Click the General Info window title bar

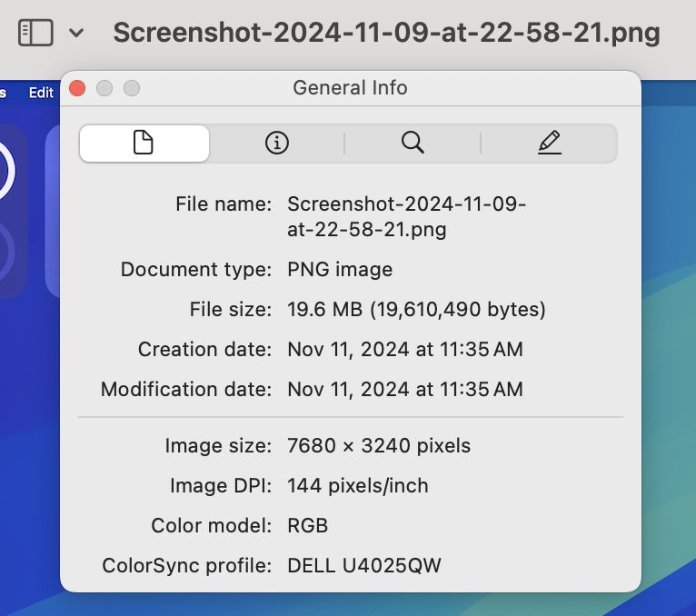pyautogui.click(x=350, y=88)
